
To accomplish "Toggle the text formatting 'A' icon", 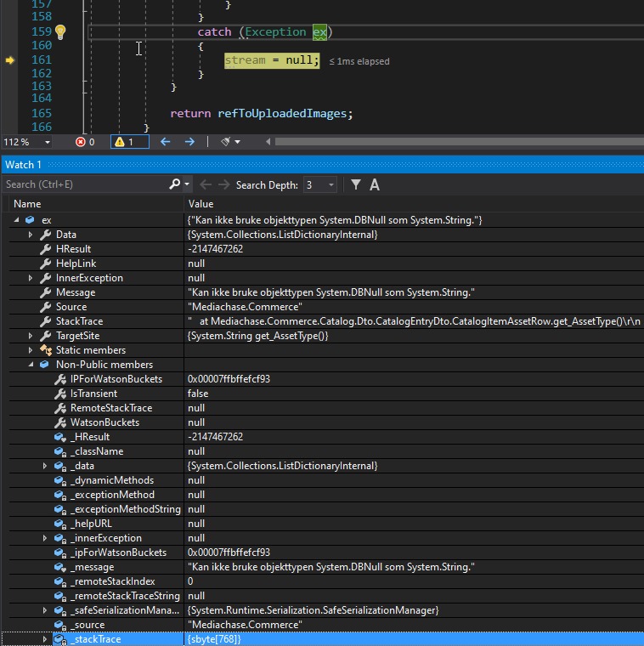I will pyautogui.click(x=375, y=184).
